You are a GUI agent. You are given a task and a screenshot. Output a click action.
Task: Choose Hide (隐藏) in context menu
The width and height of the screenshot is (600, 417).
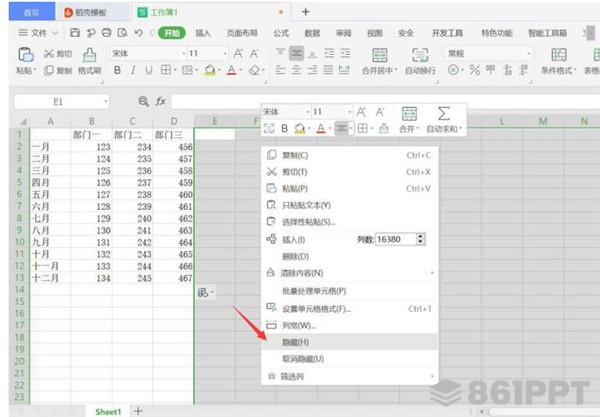coord(350,342)
